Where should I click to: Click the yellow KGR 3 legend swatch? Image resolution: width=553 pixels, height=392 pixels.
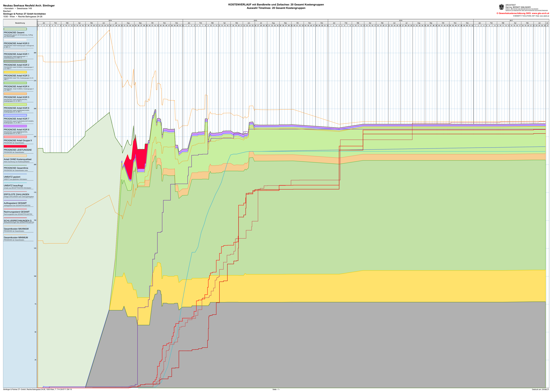tap(15, 72)
